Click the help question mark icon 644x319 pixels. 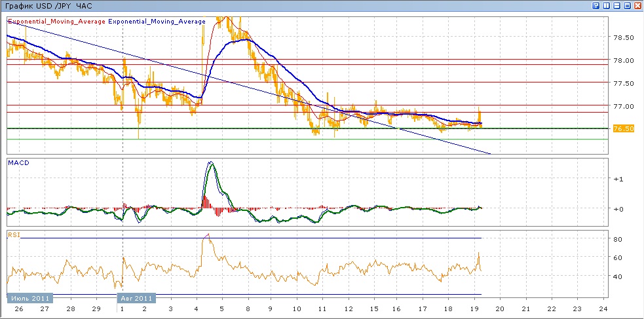point(596,5)
